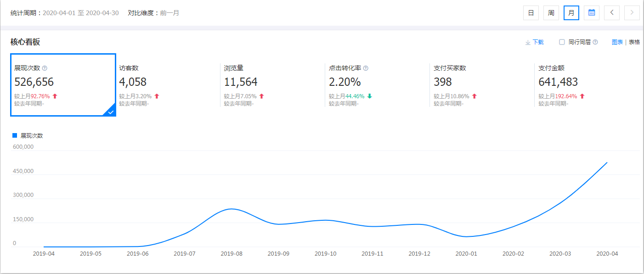Click help icon beside 点击转化率
This screenshot has height=274, width=644.
pos(366,68)
